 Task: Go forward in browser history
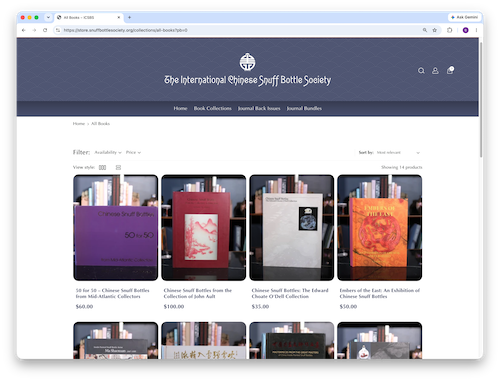click(x=34, y=30)
